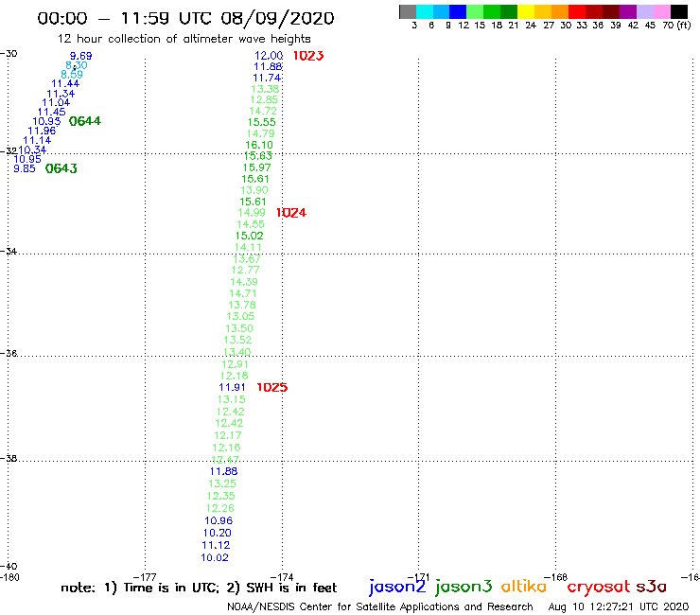
Task: Click the reading 13.90
Action: click(254, 190)
